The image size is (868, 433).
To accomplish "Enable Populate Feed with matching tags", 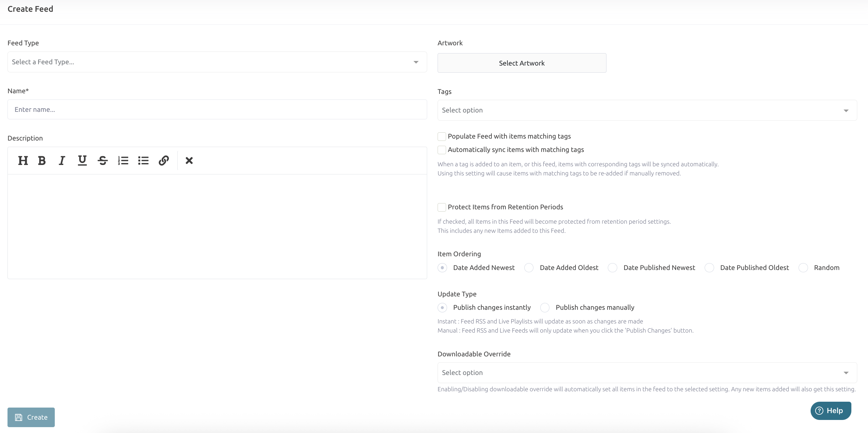I will [442, 137].
